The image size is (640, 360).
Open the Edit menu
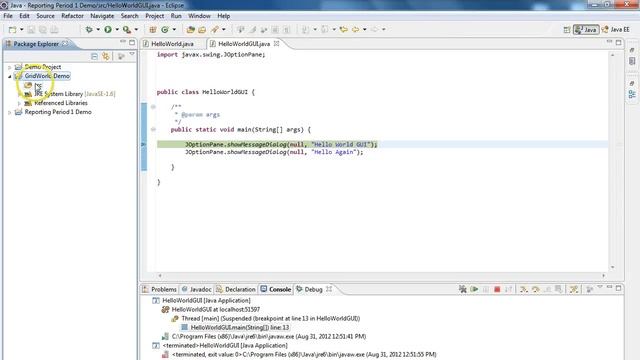tap(24, 16)
